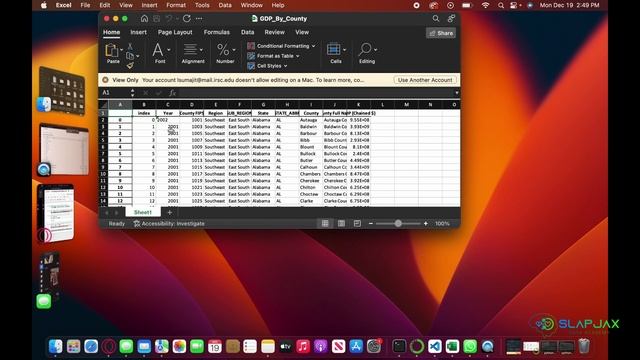
Task: Open Format as Table dropdown
Action: 273,56
